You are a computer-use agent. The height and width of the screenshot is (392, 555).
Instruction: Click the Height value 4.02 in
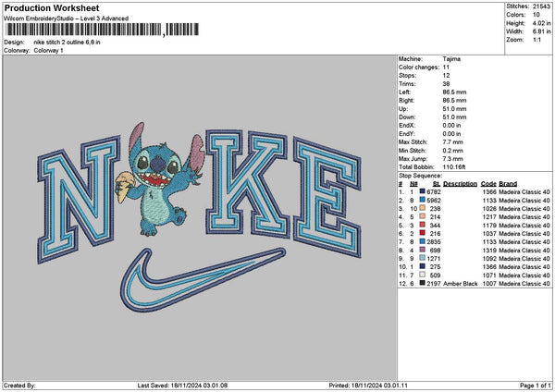click(541, 23)
